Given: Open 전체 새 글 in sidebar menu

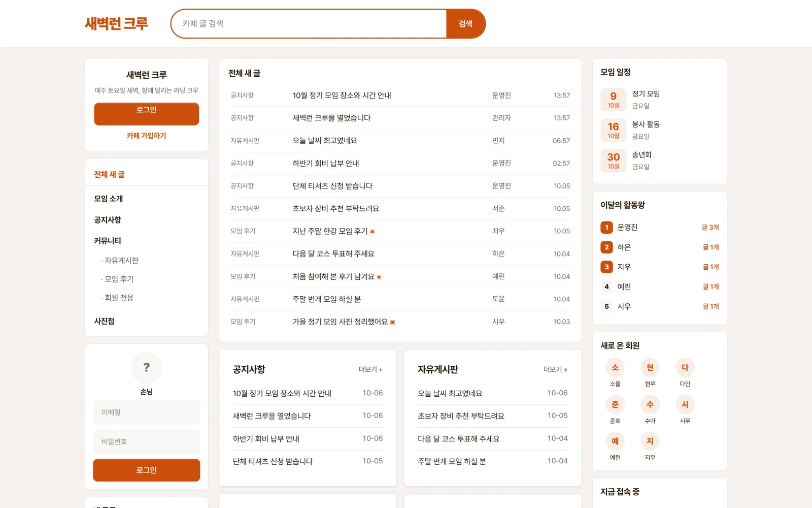Looking at the screenshot, I should [x=109, y=174].
